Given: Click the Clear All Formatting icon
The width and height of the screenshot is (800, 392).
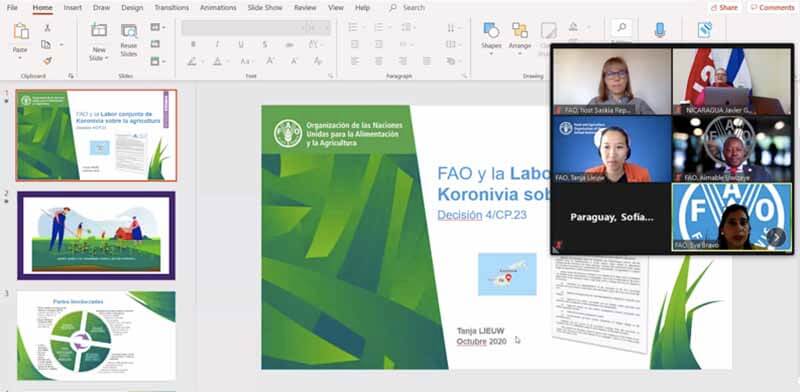Looking at the screenshot, I should coord(318,61).
